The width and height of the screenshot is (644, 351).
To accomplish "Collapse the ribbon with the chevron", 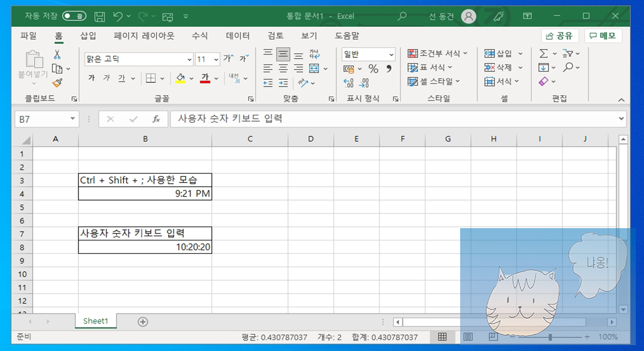I will click(621, 100).
